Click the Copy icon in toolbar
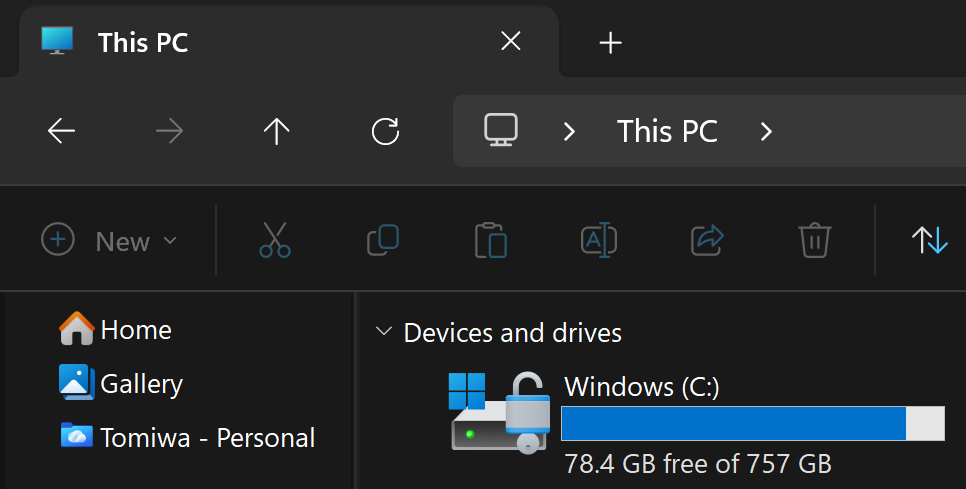 tap(383, 240)
